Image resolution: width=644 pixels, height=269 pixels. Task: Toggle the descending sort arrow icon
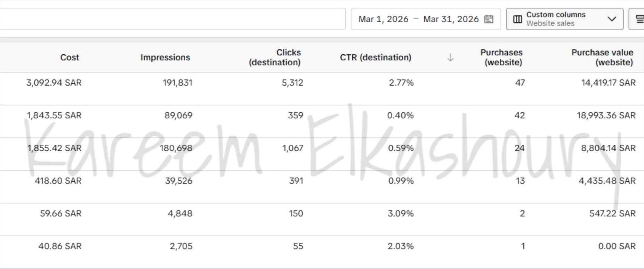click(450, 57)
